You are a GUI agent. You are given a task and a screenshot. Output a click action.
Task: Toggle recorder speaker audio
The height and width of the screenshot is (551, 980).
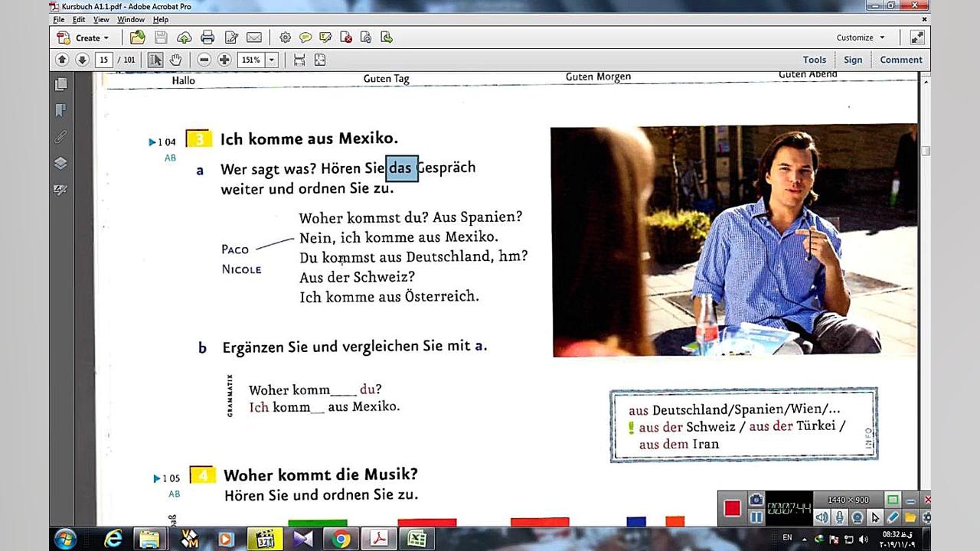[822, 517]
